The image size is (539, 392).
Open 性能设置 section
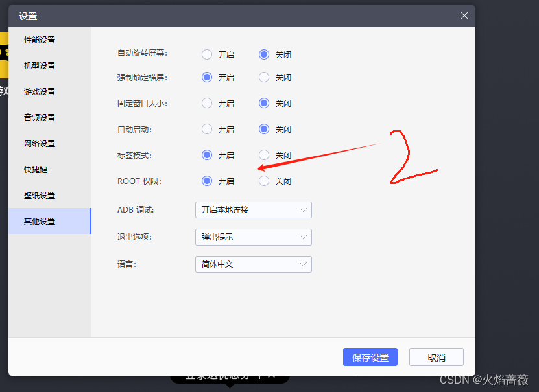pos(50,40)
